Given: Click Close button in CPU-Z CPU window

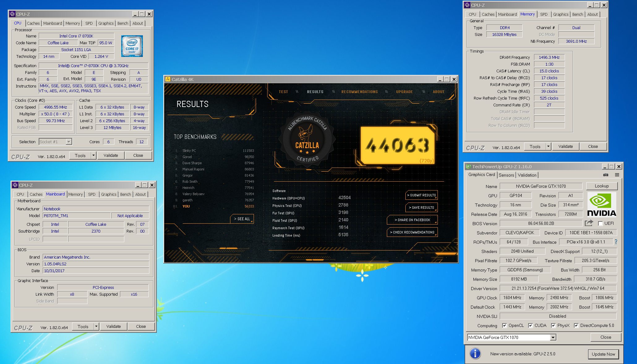Looking at the screenshot, I should tap(138, 155).
